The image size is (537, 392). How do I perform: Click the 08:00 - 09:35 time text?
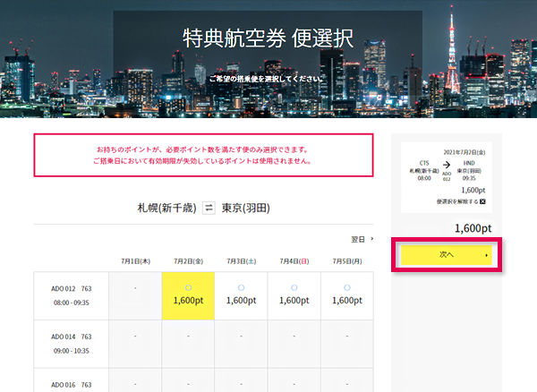tap(72, 303)
